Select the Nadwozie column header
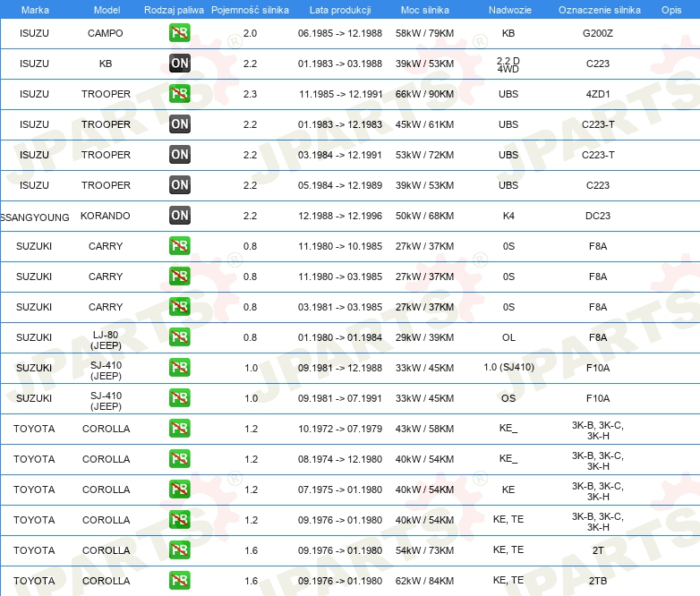The image size is (700, 596). (x=510, y=10)
